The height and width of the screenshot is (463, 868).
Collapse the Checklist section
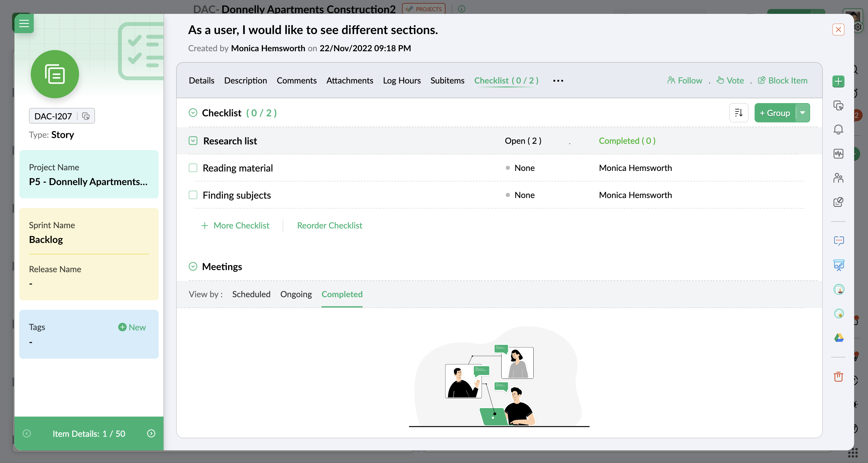coord(193,113)
